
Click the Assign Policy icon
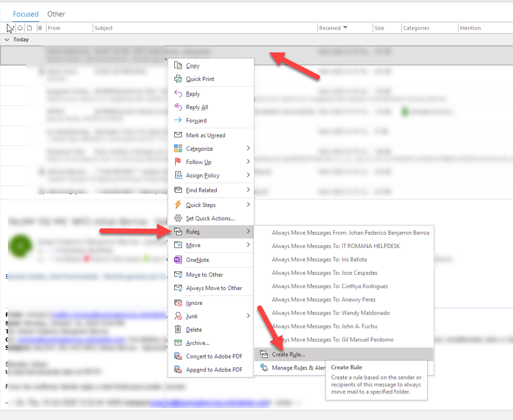178,175
